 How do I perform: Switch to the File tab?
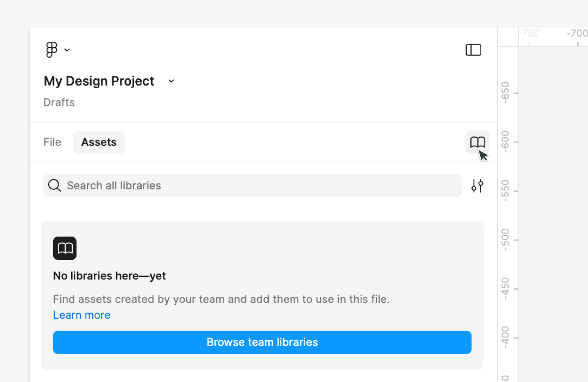52,142
